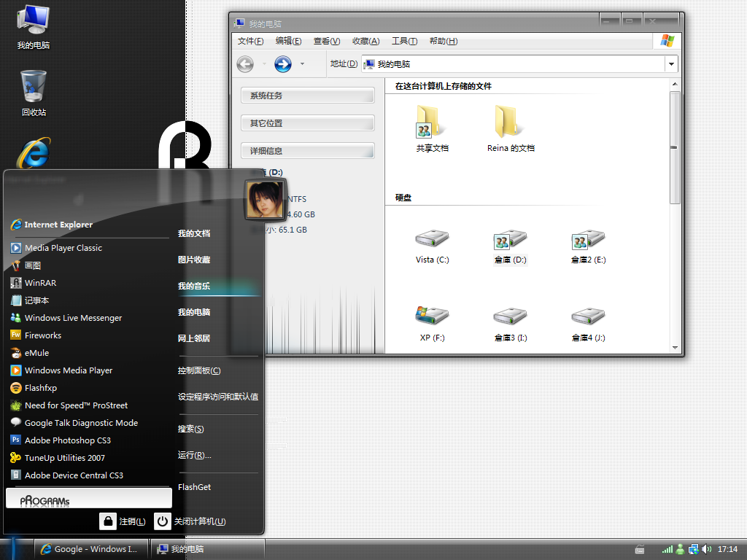This screenshot has height=560, width=747.
Task: Launch Windows Media Player
Action: coord(61,370)
